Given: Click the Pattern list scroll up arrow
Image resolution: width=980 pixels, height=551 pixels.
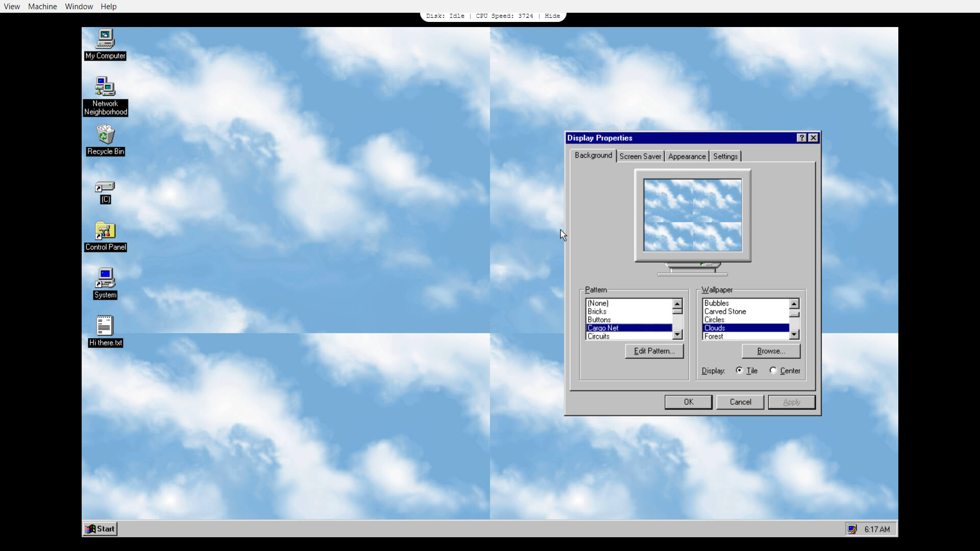Looking at the screenshot, I should tap(677, 304).
